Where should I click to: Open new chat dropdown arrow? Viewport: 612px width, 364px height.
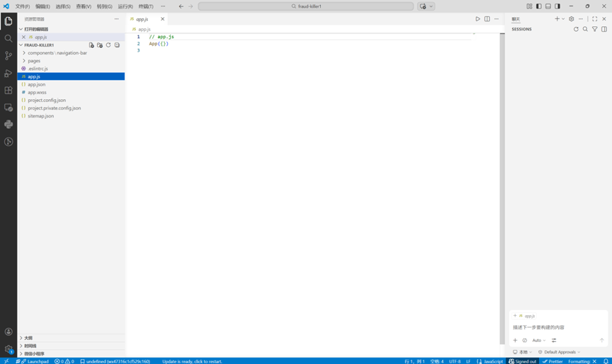click(x=563, y=18)
